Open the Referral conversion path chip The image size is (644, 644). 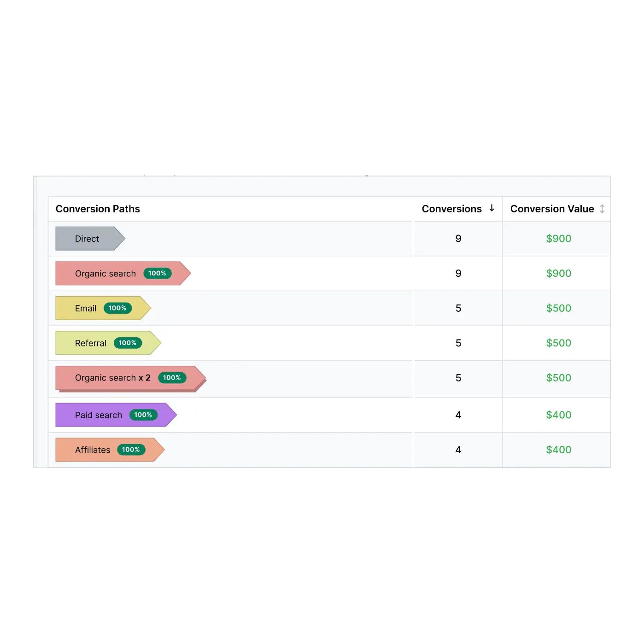[x=91, y=343]
